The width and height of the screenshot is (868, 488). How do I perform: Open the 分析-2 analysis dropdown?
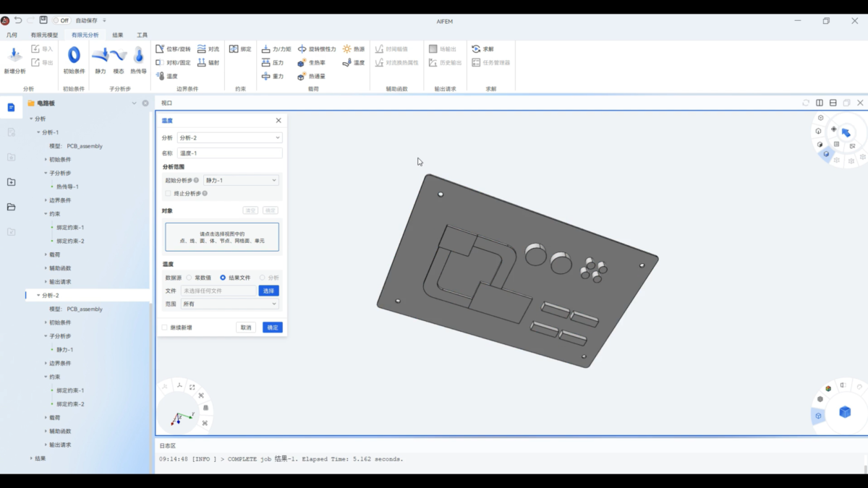coord(229,137)
